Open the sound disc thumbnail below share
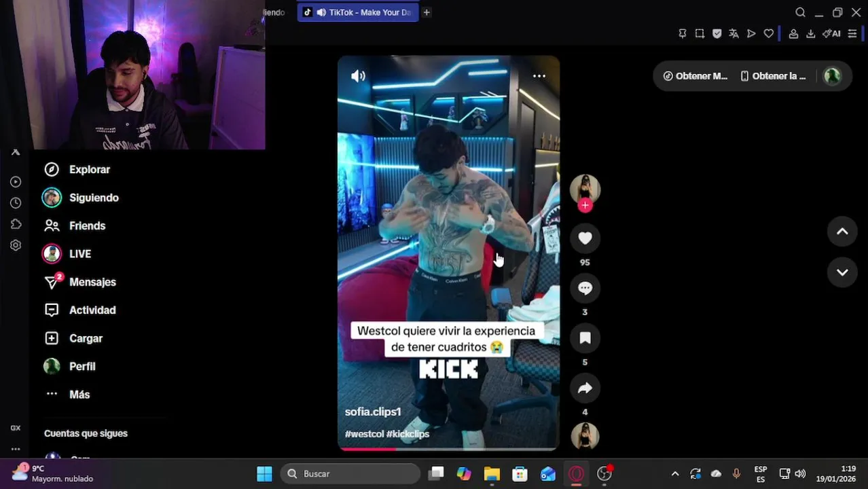 click(x=585, y=435)
